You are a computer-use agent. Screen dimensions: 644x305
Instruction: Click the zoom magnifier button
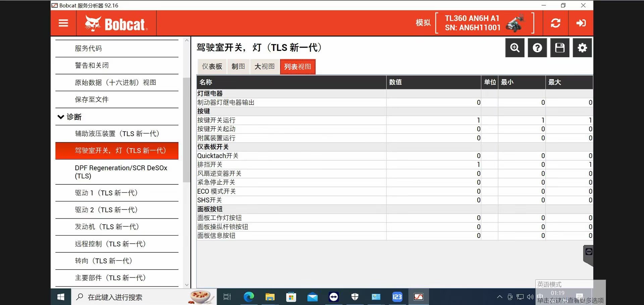pos(515,48)
